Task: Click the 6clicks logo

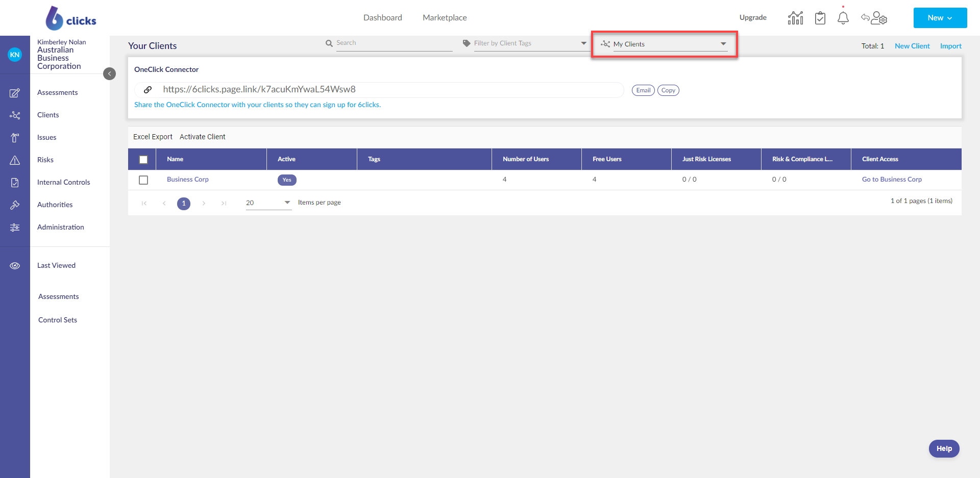Action: (71, 18)
